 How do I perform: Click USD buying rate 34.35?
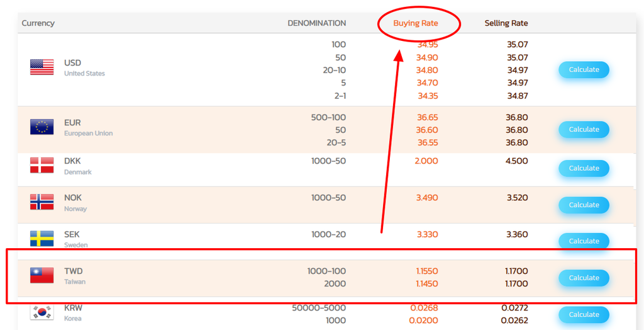[x=428, y=96]
